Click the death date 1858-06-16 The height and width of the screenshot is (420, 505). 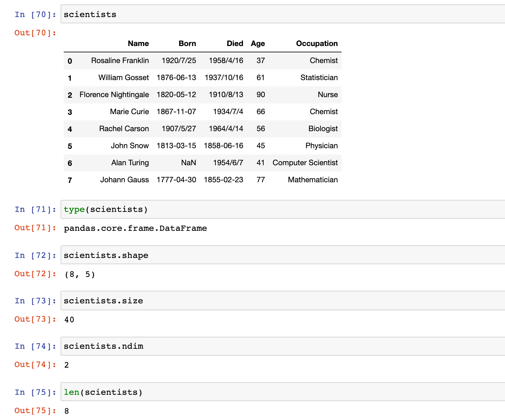(x=223, y=146)
